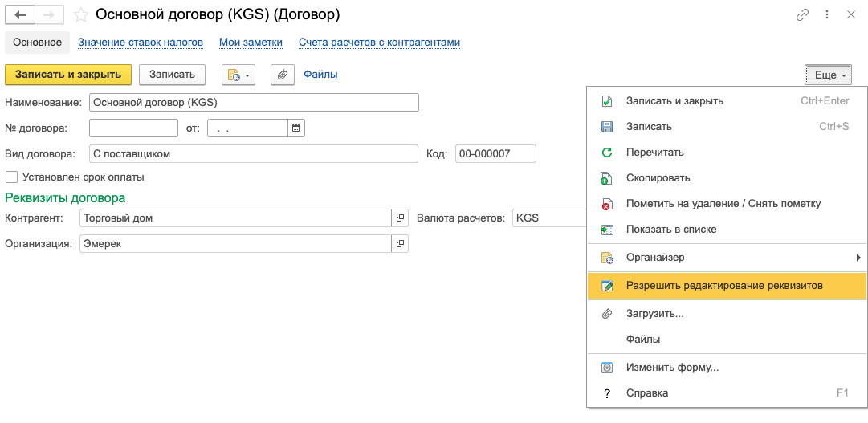Screen dimensions: 868x423
Task: Open Торговый дом counterparty card icon
Action: click(x=400, y=218)
